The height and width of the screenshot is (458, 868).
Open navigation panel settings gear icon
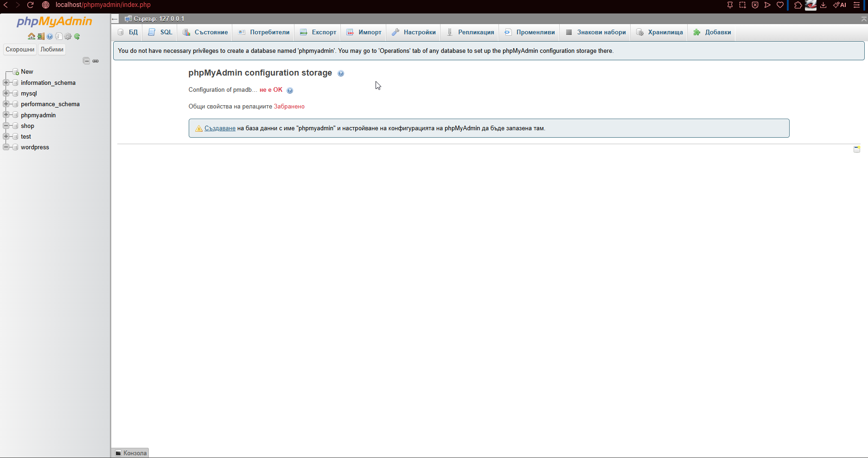(68, 36)
